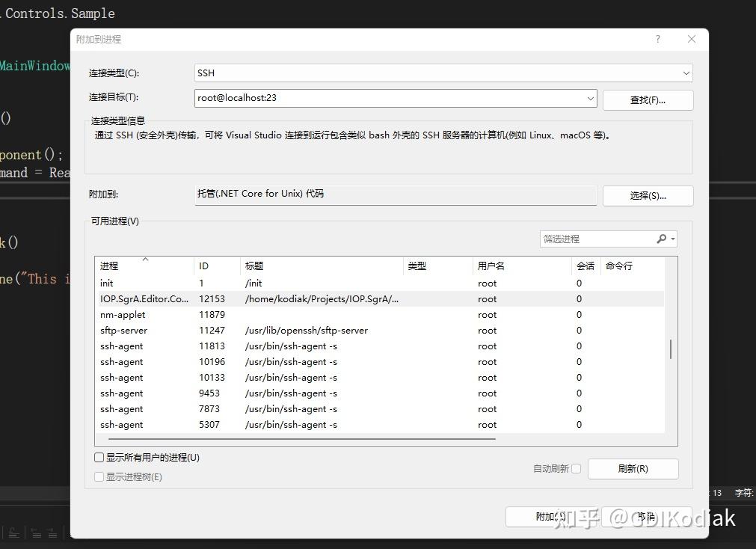Toggle the 显示进程树 checkbox
This screenshot has width=756, height=549.
(x=99, y=476)
